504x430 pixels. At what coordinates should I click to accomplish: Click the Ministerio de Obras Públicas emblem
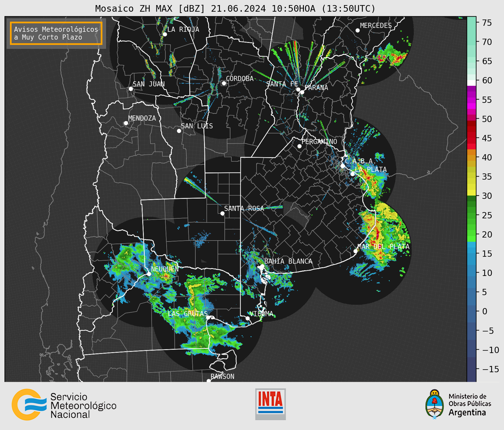[435, 404]
